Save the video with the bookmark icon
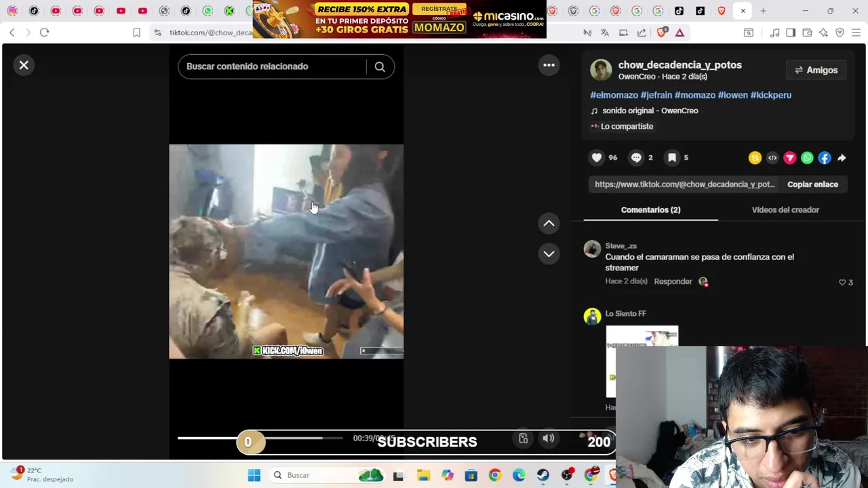The width and height of the screenshot is (868, 488). [x=672, y=157]
